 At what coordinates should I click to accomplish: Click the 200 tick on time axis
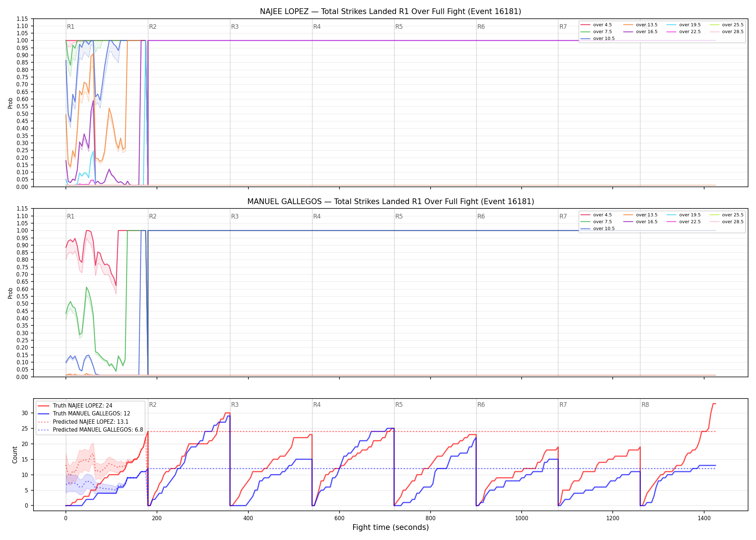pos(157,518)
